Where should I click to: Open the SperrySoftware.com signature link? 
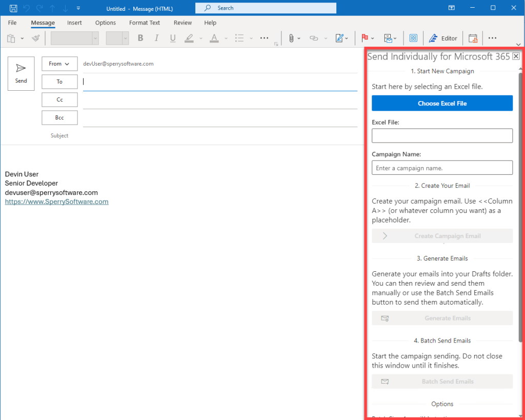point(56,202)
